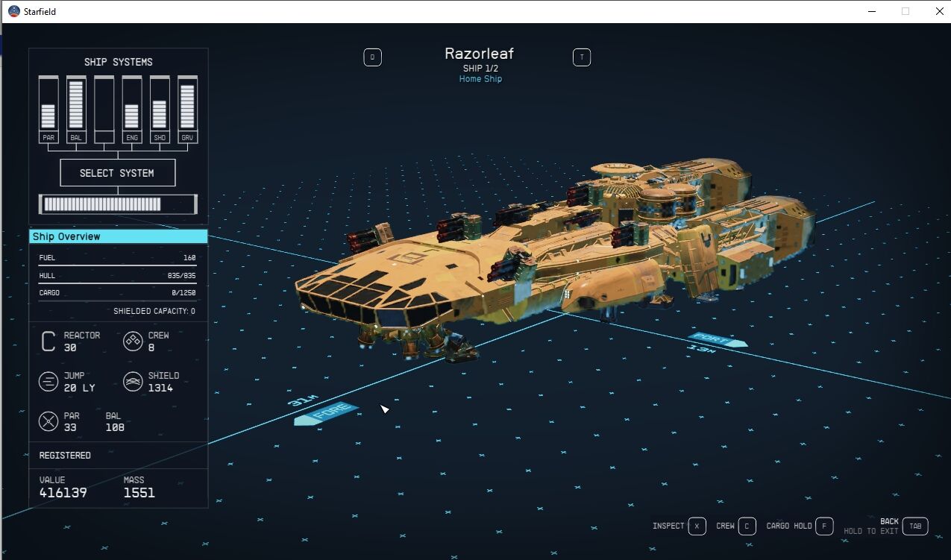
Task: Click the FORE direction marker
Action: coord(327,413)
